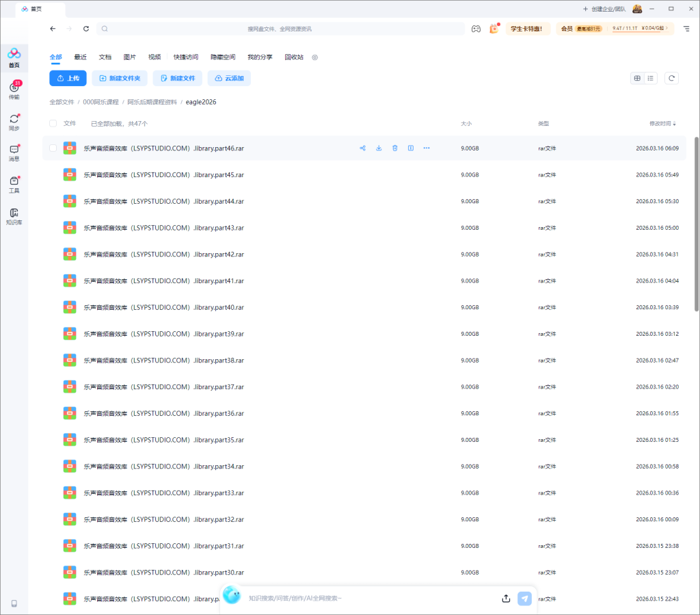Image resolution: width=700 pixels, height=615 pixels.
Task: Click the blue 上传 upload button
Action: [68, 79]
